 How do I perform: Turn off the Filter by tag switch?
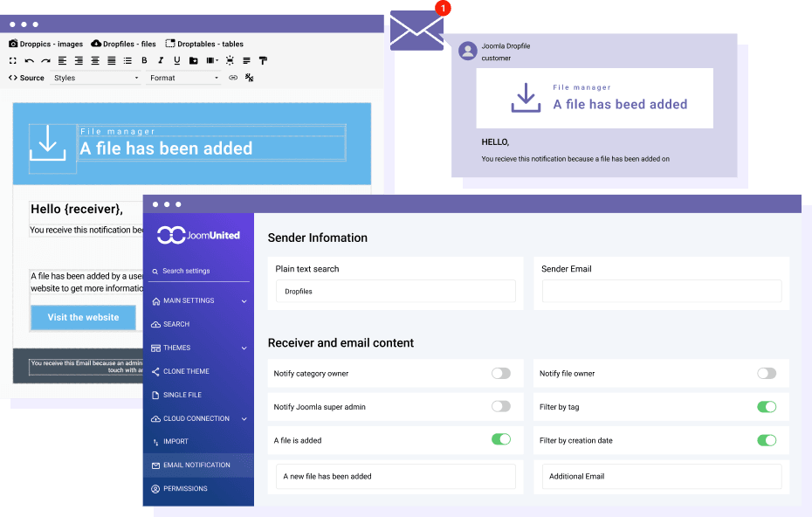(766, 407)
